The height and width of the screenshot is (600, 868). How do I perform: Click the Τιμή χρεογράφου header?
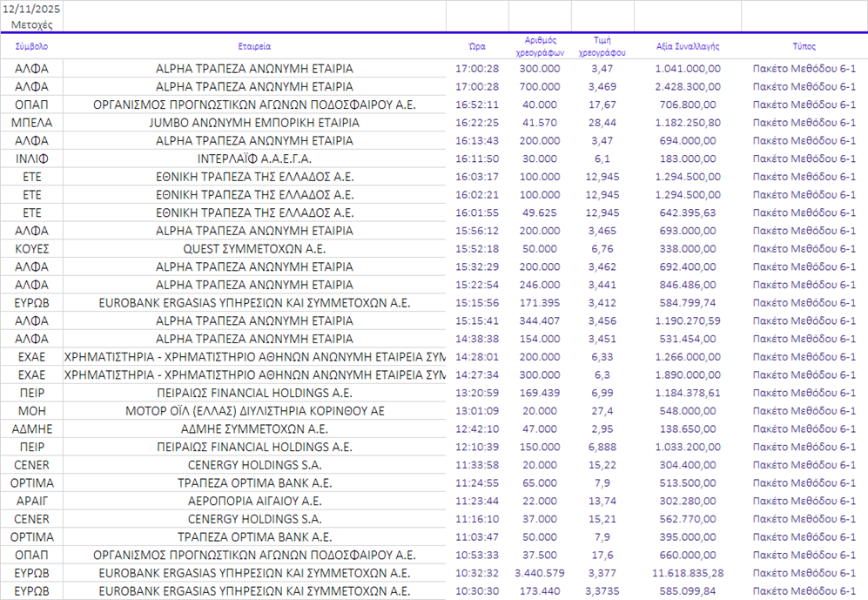click(x=602, y=46)
